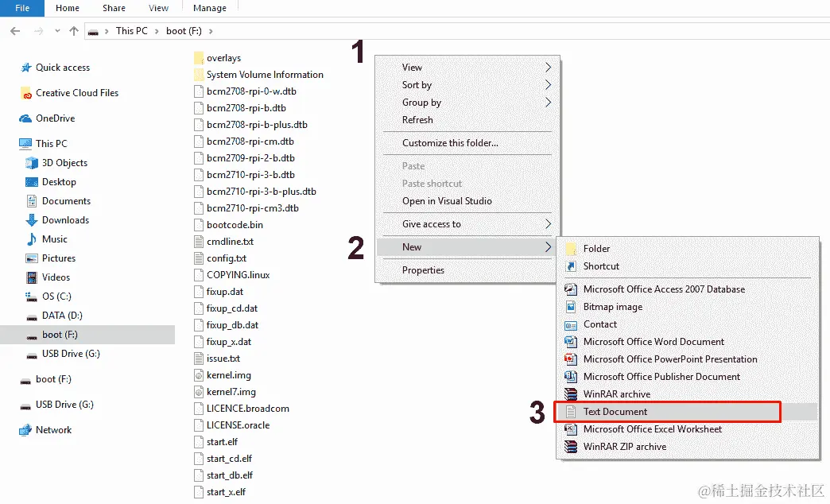Open the Manage ribbon tab
This screenshot has width=830, height=504.
(210, 8)
